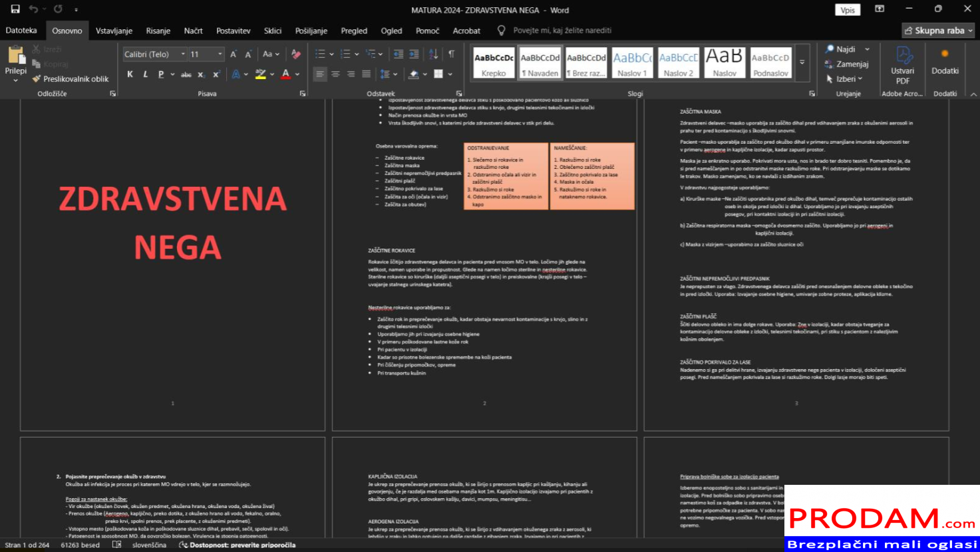Click the 61263 besed word count

pyautogui.click(x=80, y=545)
